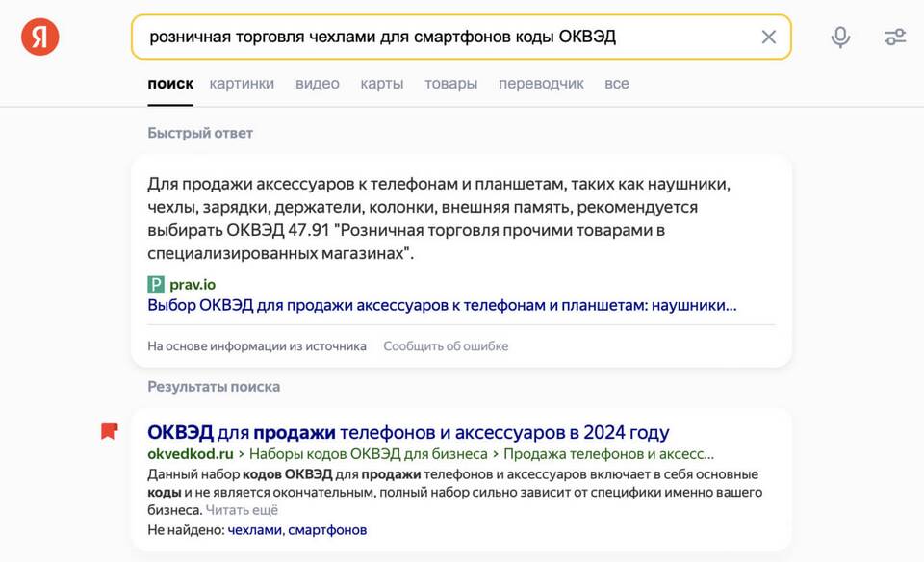Click the Yandex logo icon
The width and height of the screenshot is (924, 562).
40,37
